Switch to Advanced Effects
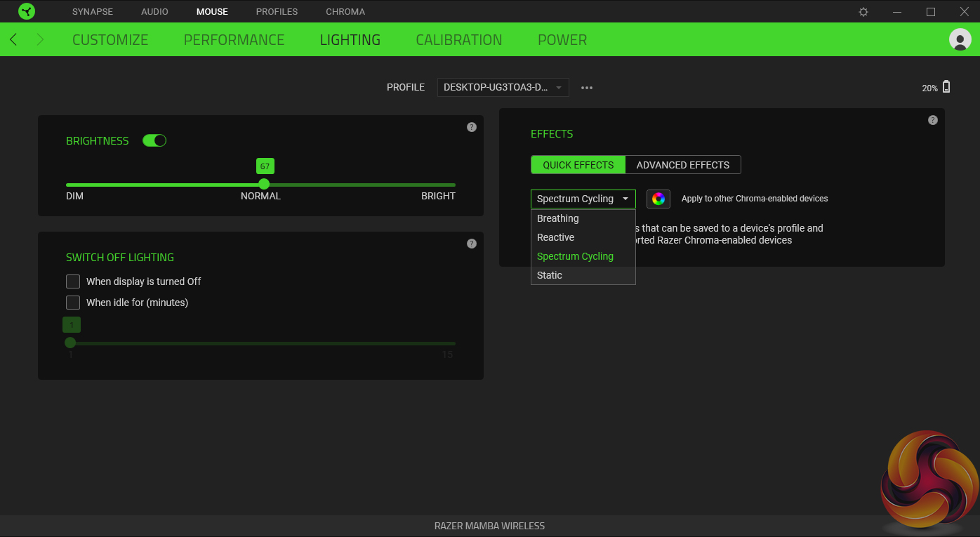 tap(682, 165)
